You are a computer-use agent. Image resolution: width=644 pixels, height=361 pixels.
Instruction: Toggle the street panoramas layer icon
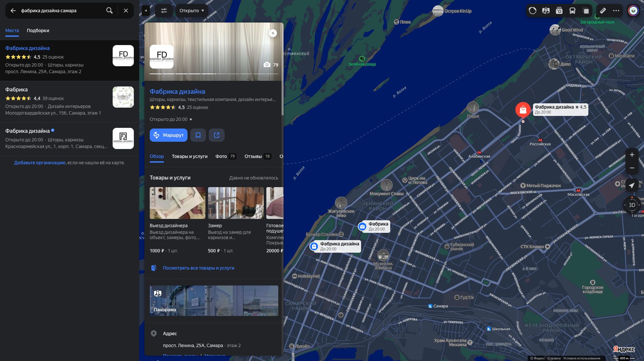click(546, 11)
